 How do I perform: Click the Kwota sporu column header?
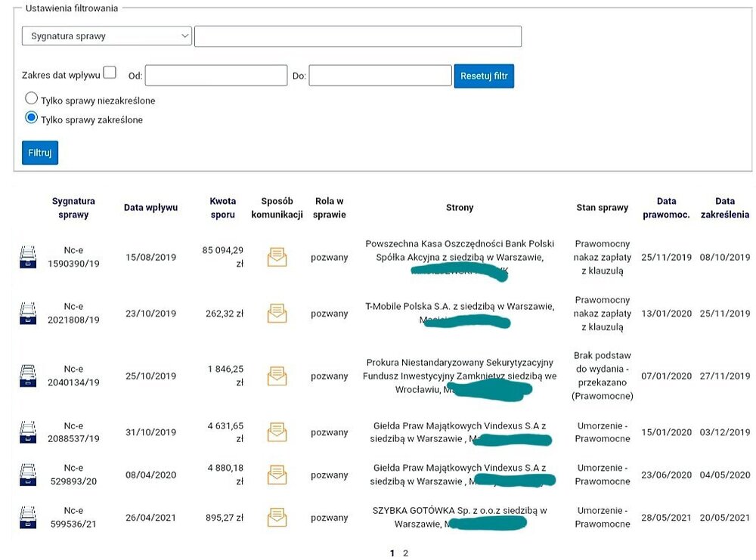point(223,208)
